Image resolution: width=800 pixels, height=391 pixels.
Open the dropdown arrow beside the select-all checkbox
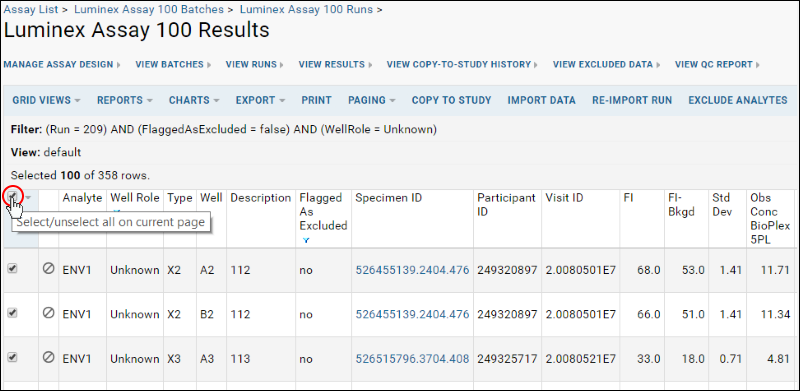tap(28, 198)
